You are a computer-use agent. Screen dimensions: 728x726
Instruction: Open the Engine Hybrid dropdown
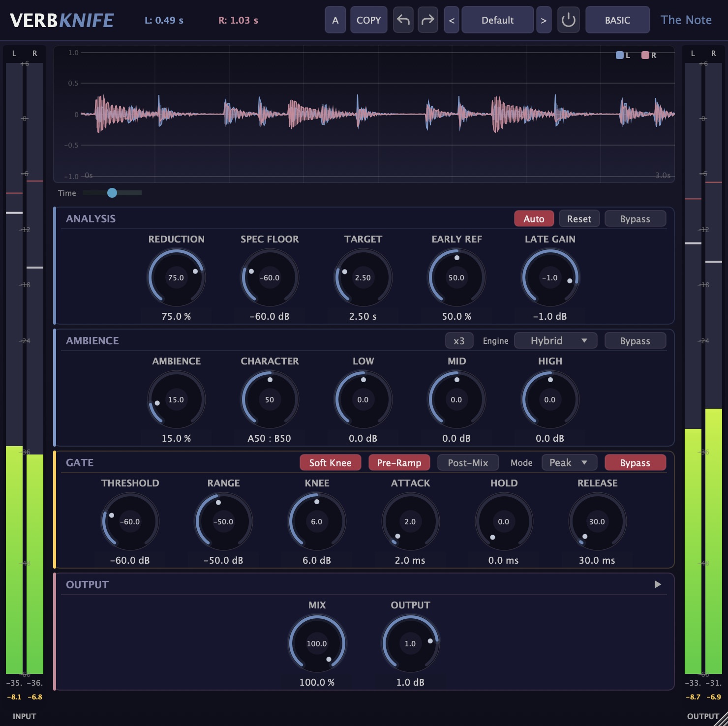tap(555, 341)
